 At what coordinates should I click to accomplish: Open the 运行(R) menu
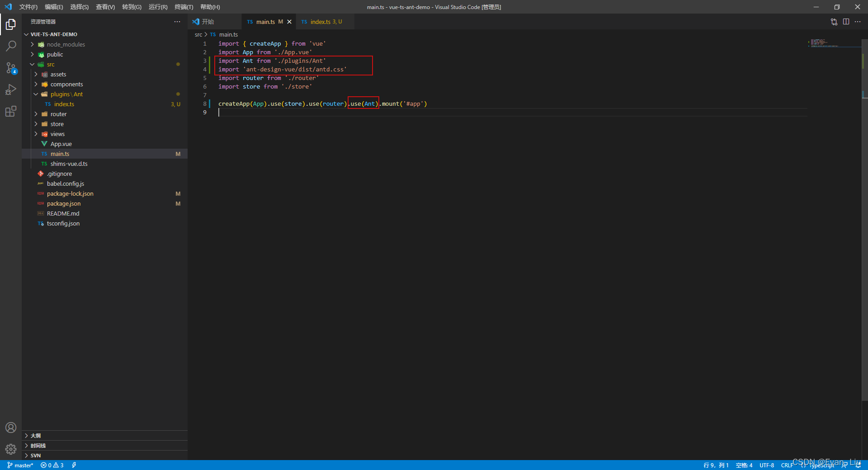[158, 7]
